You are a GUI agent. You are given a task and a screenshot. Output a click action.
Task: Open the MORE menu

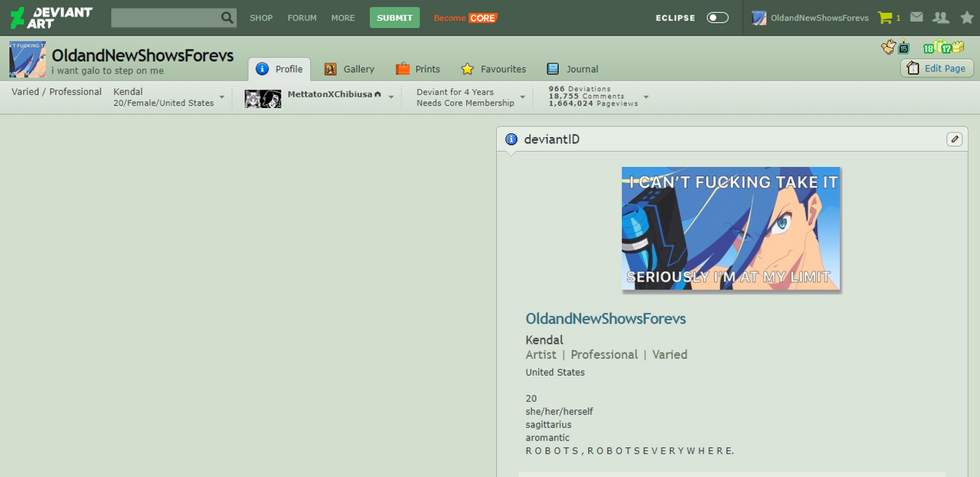(343, 18)
